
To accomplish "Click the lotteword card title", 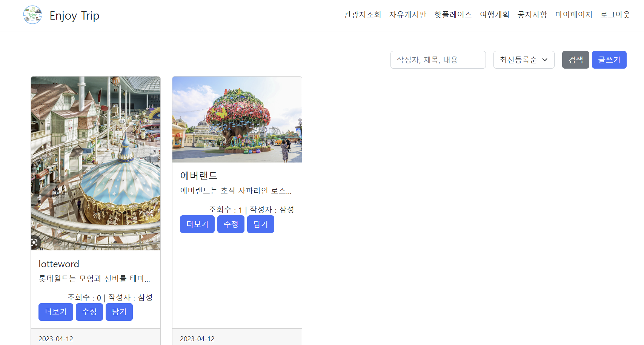I will 59,264.
